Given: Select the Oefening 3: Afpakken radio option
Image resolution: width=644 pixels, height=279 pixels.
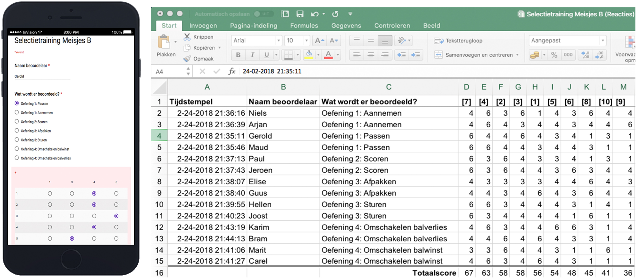Looking at the screenshot, I should click(17, 131).
